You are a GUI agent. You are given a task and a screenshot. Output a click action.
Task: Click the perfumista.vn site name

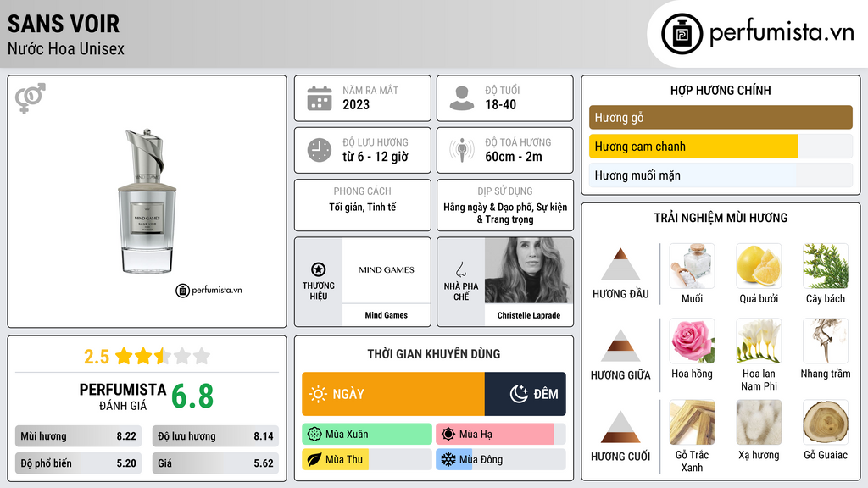click(x=782, y=32)
